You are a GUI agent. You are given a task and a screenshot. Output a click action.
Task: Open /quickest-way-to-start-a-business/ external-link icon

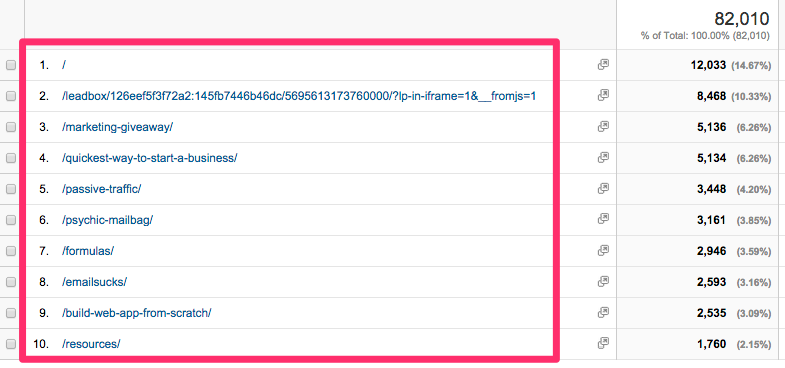603,158
